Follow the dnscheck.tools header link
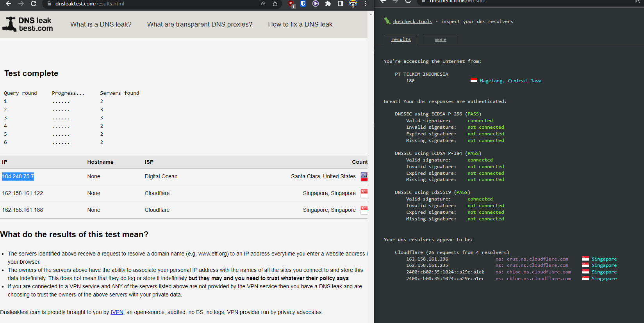Image resolution: width=644 pixels, height=323 pixels. (412, 21)
